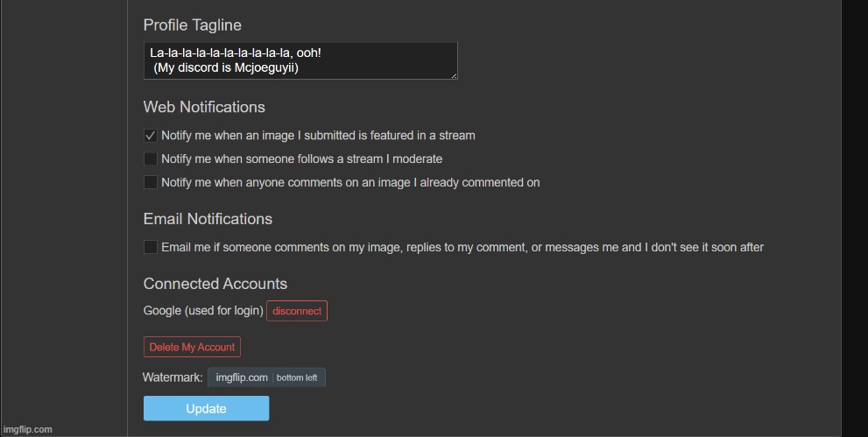
Task: Click the Delete My Account button
Action: click(x=192, y=348)
